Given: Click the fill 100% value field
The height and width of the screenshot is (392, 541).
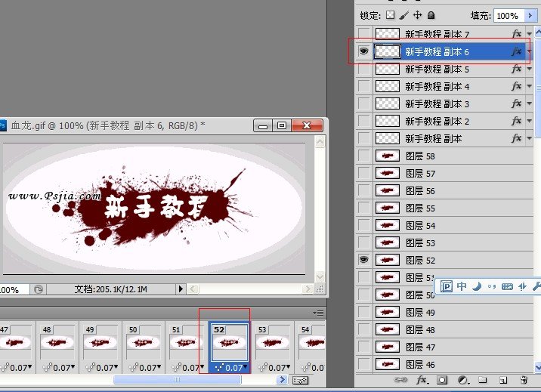Looking at the screenshot, I should click(x=509, y=16).
